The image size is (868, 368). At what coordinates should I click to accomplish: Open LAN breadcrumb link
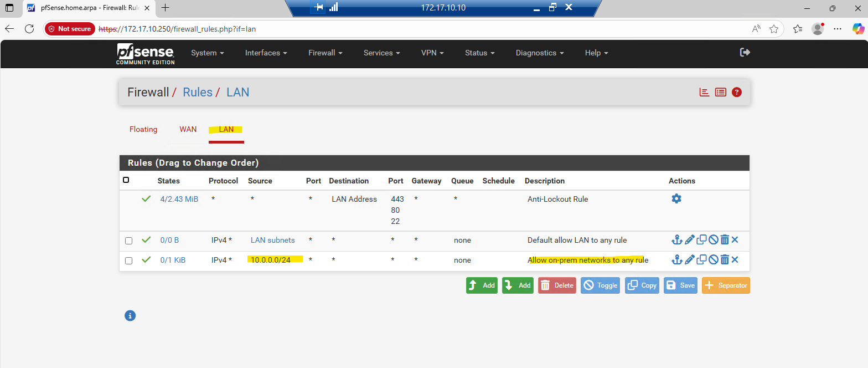(238, 92)
